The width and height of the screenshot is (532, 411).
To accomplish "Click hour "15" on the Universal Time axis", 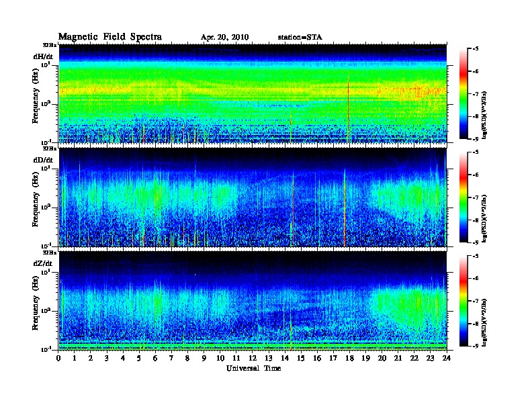I will tap(301, 359).
